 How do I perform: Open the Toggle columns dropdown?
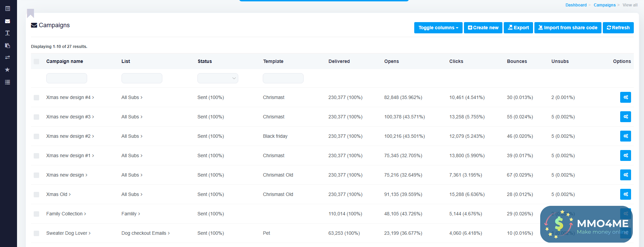click(x=438, y=28)
